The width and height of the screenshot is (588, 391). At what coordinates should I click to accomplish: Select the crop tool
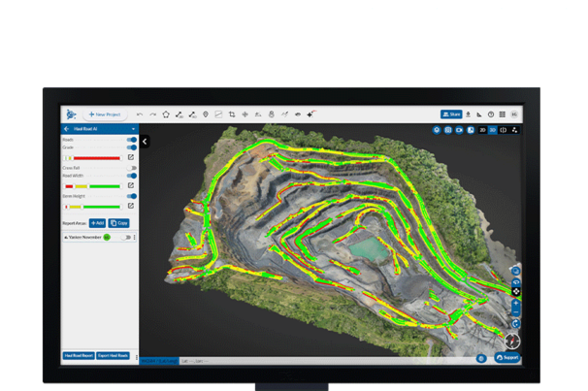(232, 114)
